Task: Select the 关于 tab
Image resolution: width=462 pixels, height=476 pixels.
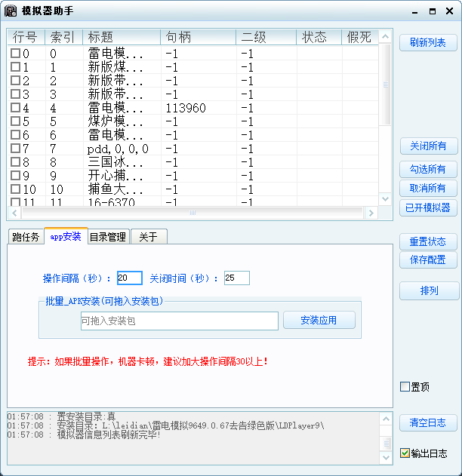Action: [x=148, y=237]
